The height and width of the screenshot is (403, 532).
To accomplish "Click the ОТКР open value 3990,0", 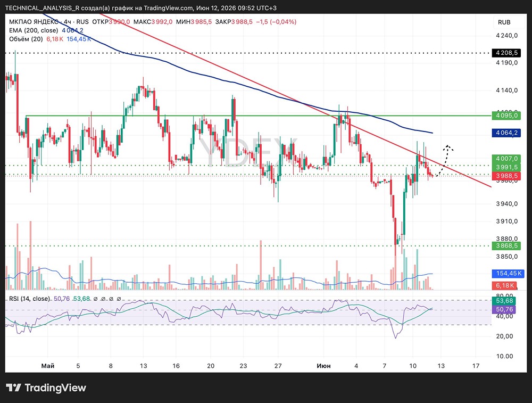I will coord(119,22).
